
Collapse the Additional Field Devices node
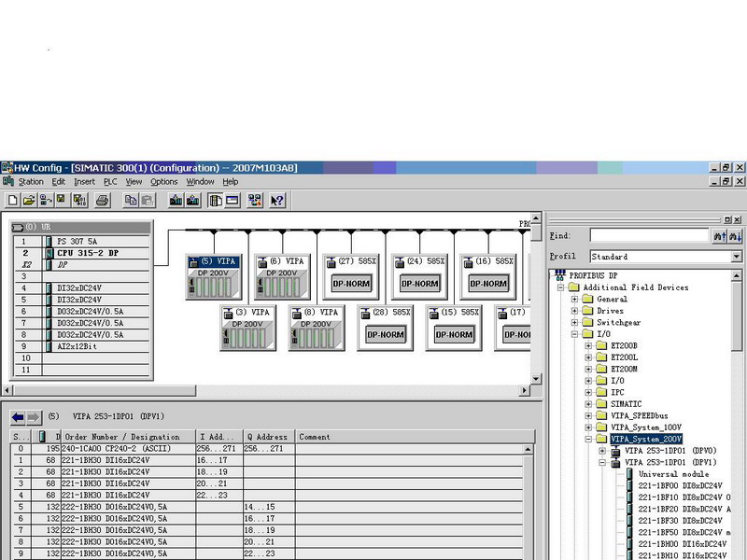click(x=561, y=287)
